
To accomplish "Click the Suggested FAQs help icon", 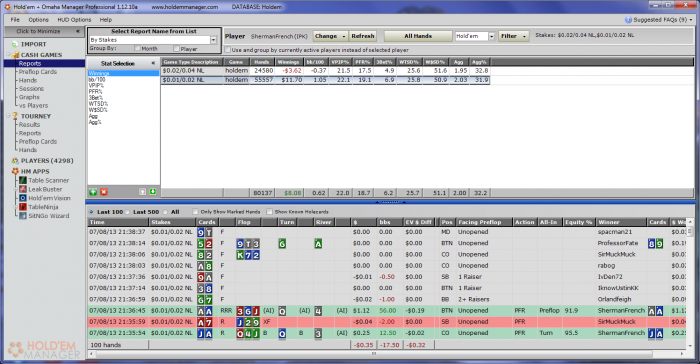I will [x=628, y=20].
